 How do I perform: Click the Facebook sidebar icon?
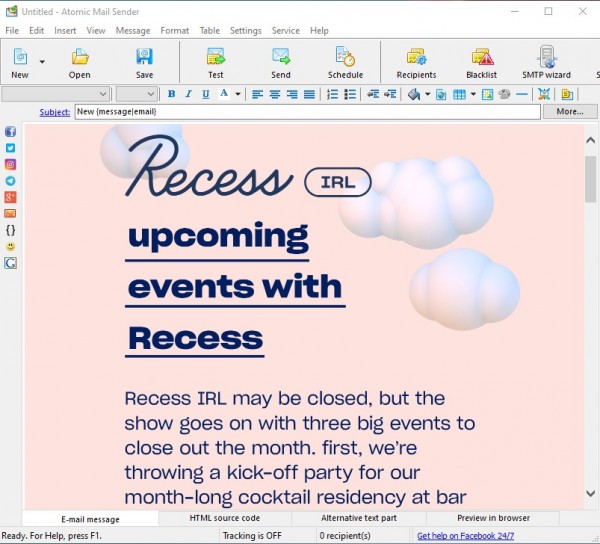(10, 132)
